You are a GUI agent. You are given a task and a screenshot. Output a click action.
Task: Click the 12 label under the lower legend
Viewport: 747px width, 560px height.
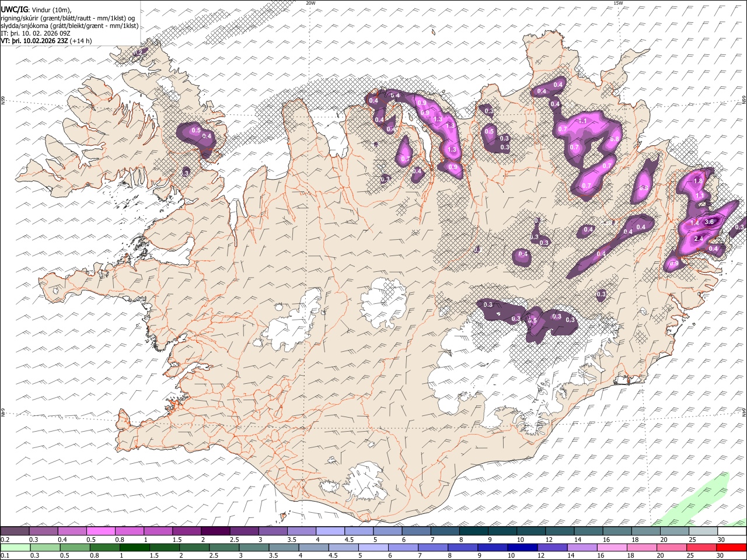click(x=540, y=555)
